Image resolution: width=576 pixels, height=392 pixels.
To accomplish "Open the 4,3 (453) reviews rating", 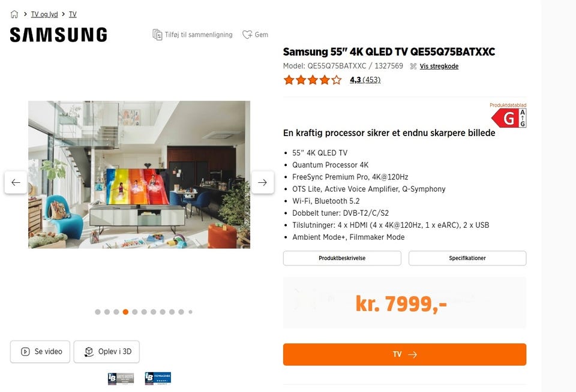I will click(x=365, y=80).
